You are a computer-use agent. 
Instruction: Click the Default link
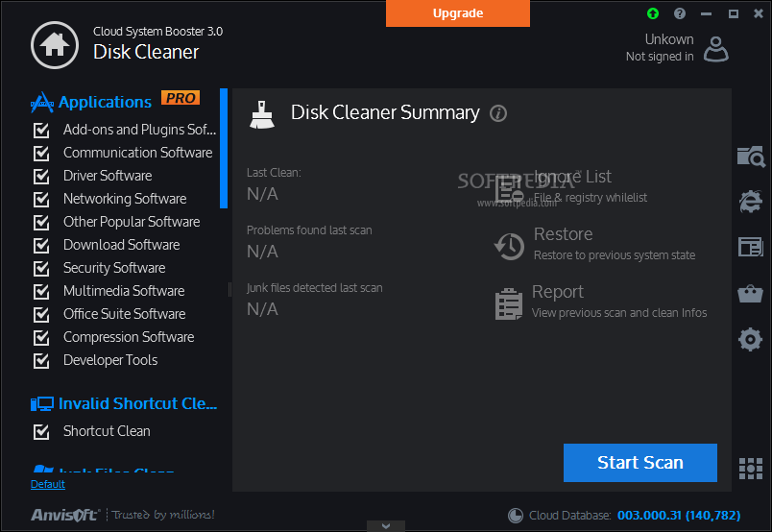click(48, 484)
